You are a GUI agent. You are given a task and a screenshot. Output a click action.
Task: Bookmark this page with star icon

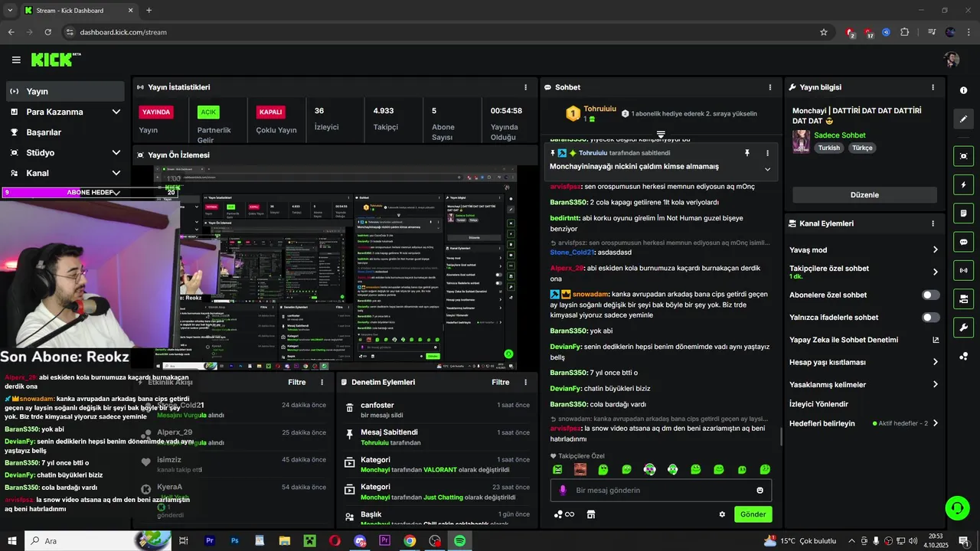coord(824,32)
